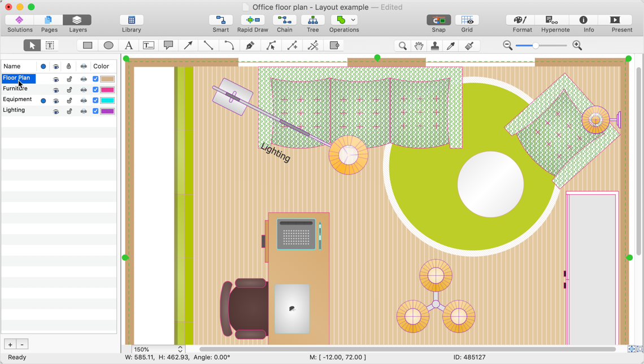Click the plus button to add layer
This screenshot has height=364, width=644.
tap(10, 344)
